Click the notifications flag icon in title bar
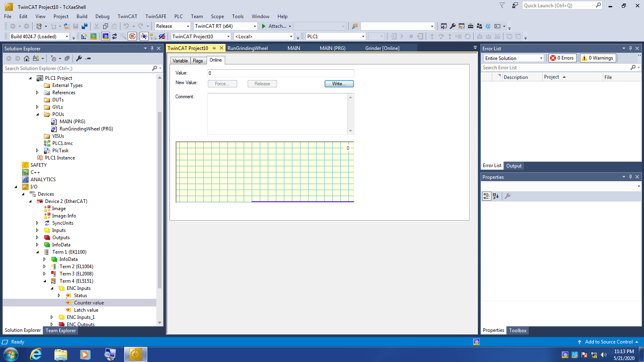 click(502, 5)
